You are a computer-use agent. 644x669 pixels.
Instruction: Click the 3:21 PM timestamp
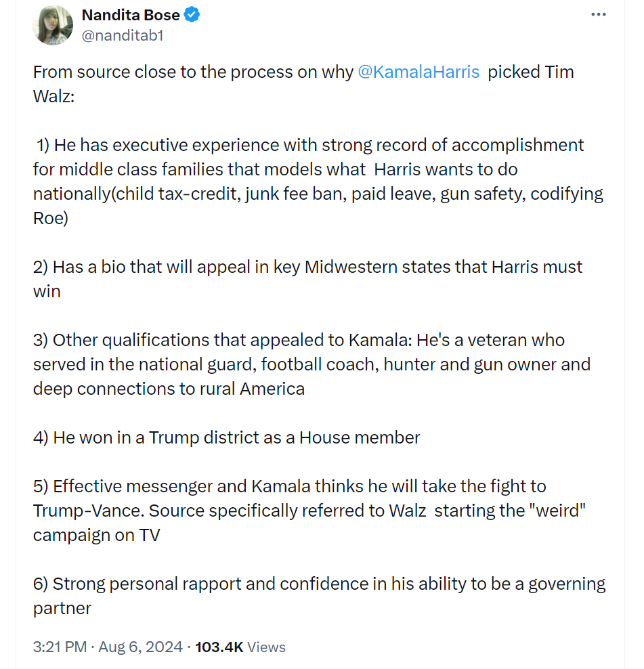pos(60,647)
